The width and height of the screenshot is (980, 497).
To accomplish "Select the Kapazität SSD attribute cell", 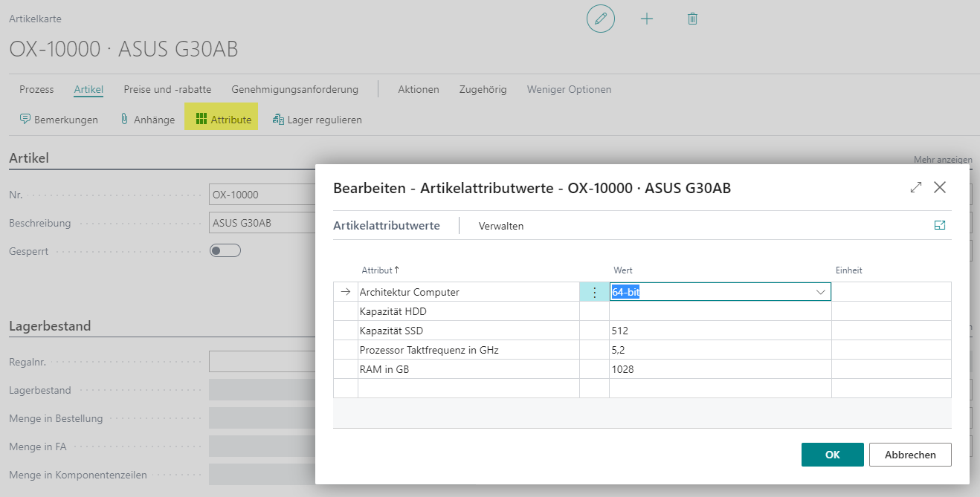I will pyautogui.click(x=468, y=331).
